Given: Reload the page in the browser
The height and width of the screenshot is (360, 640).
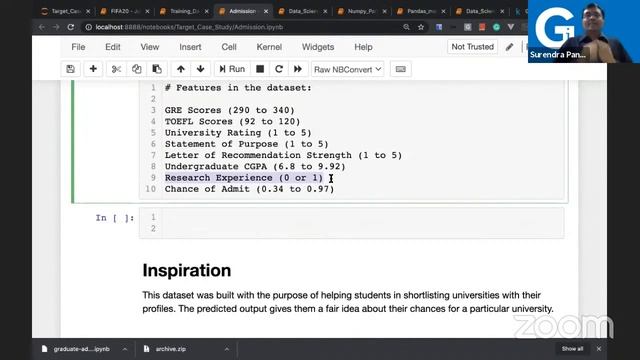Looking at the screenshot, I should 71,27.
